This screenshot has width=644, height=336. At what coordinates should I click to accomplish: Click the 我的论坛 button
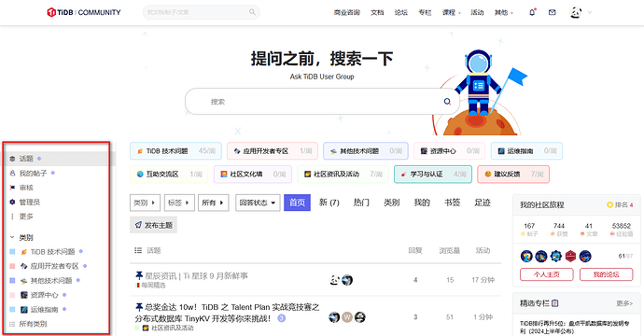[607, 274]
